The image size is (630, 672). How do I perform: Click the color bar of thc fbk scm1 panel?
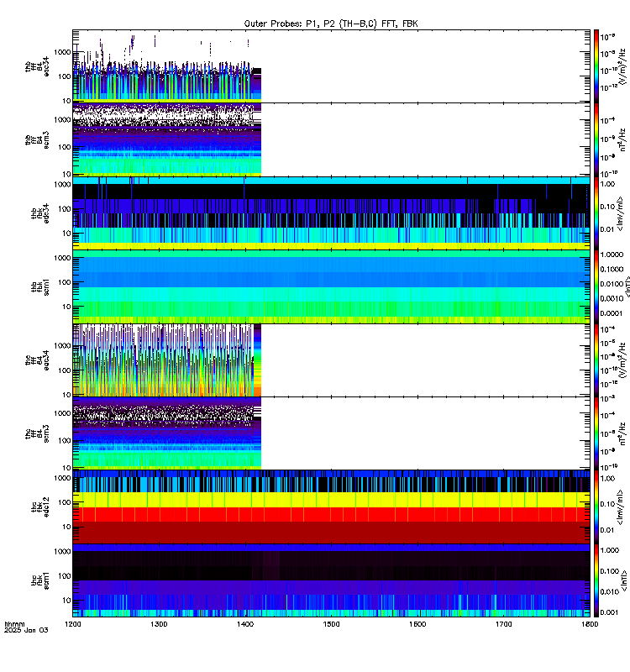click(596, 580)
